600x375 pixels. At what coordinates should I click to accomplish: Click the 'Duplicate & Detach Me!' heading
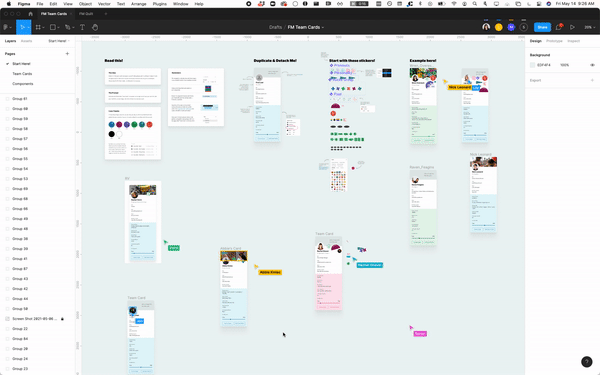pyautogui.click(x=275, y=60)
